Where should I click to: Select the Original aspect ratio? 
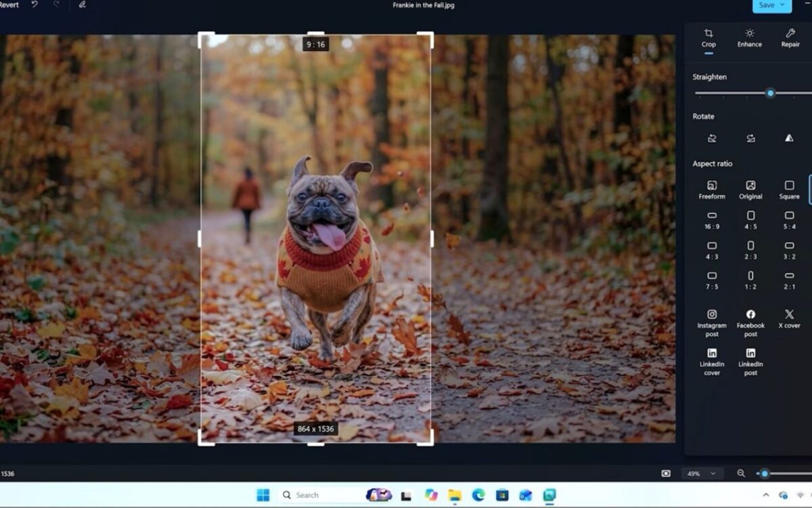coord(750,190)
